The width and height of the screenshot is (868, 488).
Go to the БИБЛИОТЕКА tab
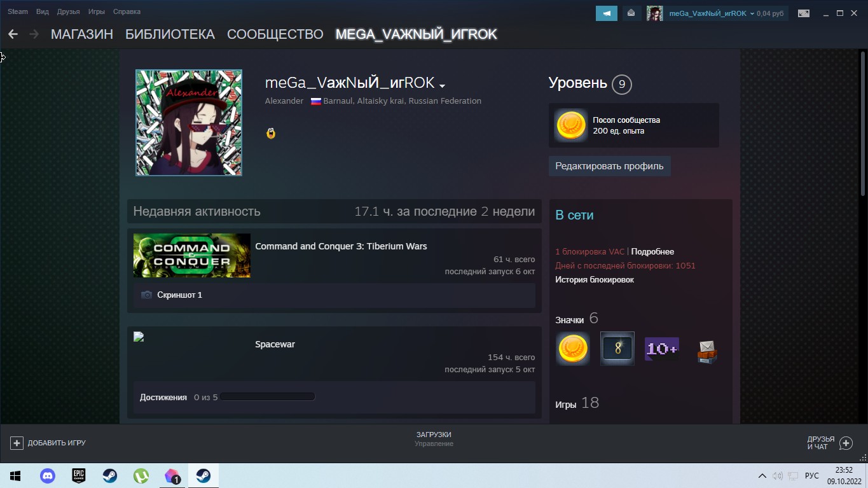tap(170, 34)
